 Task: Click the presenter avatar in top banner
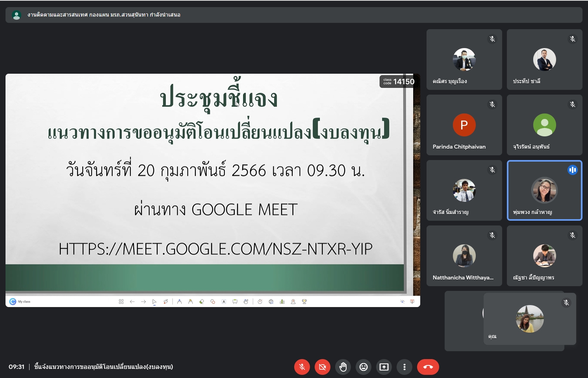17,15
